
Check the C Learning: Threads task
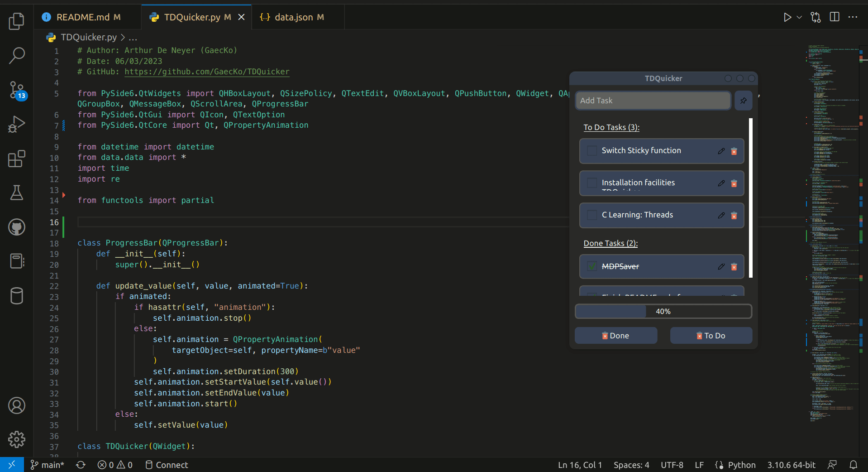592,215
